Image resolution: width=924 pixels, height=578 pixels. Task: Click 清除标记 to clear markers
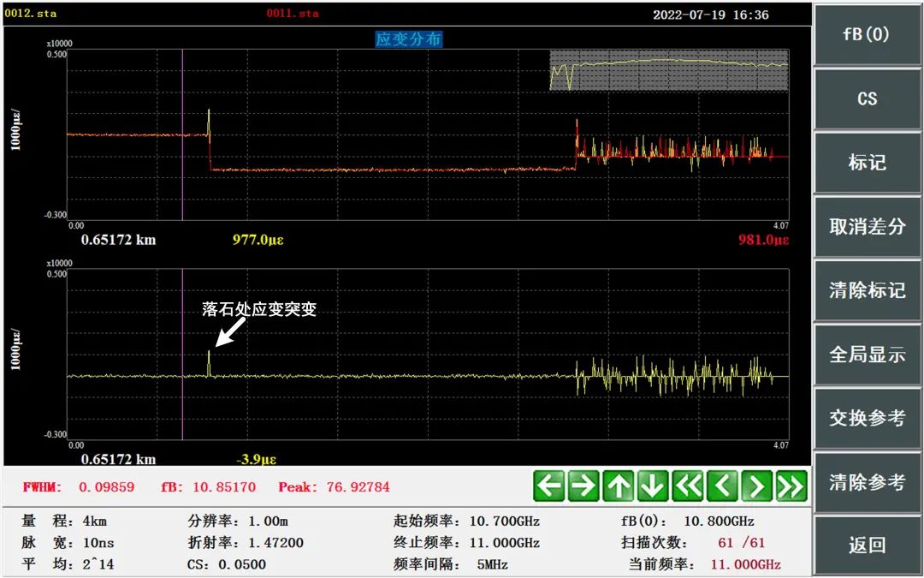(867, 290)
